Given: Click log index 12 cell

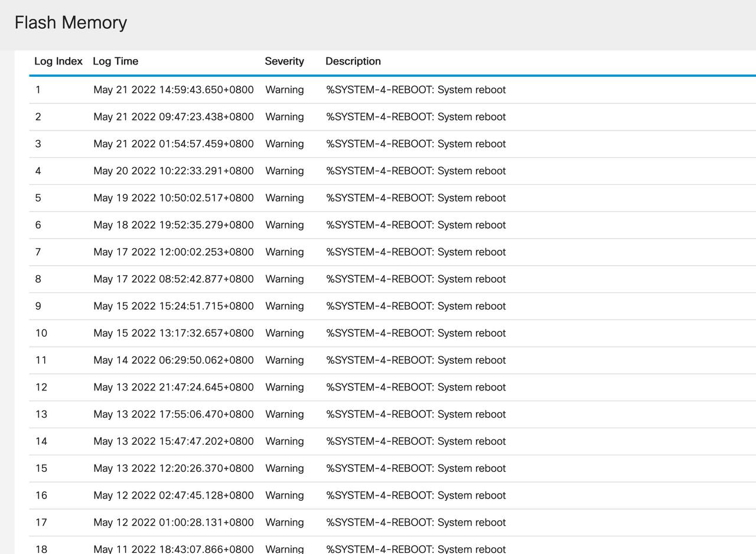Looking at the screenshot, I should point(41,387).
